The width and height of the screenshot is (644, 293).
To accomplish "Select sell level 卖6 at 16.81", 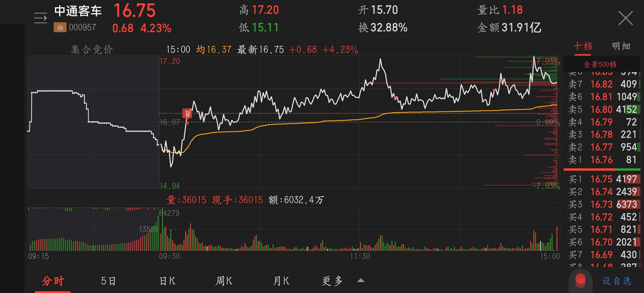I will [602, 97].
